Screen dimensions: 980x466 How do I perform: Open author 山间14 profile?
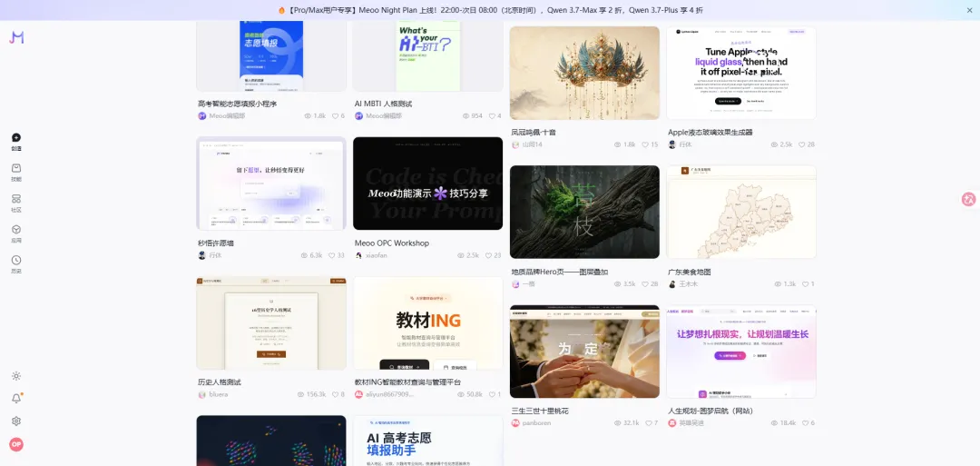527,144
